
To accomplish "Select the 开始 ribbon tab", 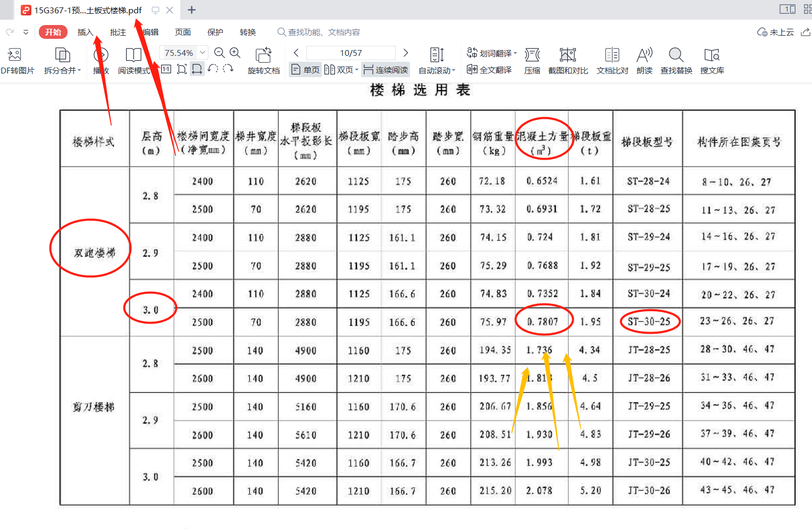I will point(53,32).
